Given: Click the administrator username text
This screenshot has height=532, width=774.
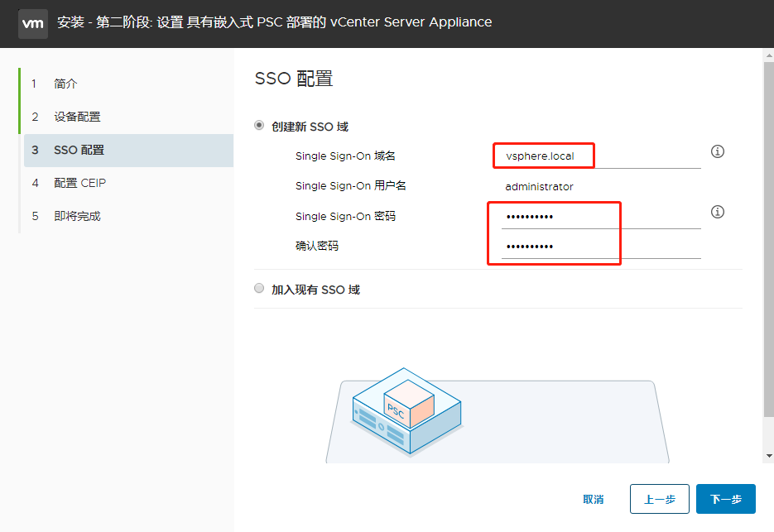Looking at the screenshot, I should tap(539, 187).
